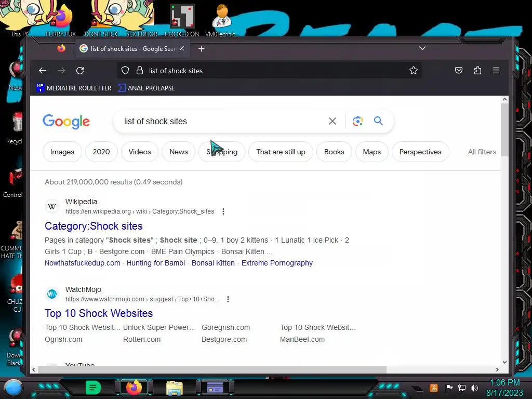Open a new tab with plus button
Image resolution: width=532 pixels, height=399 pixels.
201,49
